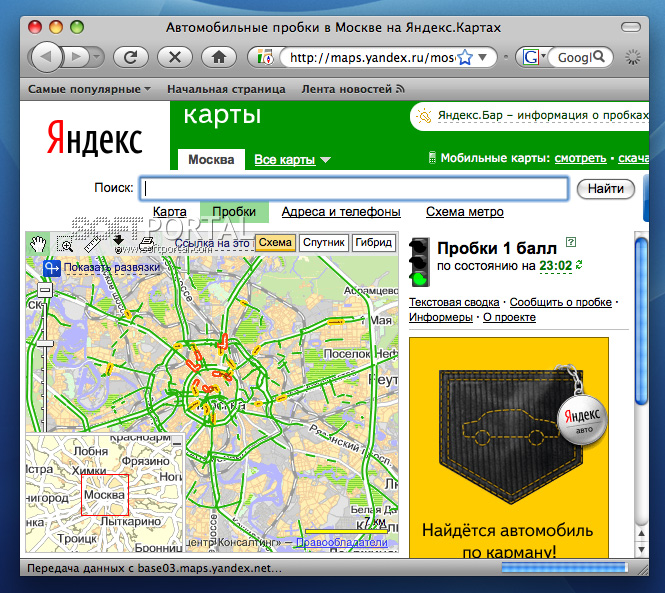Screen dimensions: 665x593
Task: Open the help question mark near Пробки score
Action: (x=571, y=242)
